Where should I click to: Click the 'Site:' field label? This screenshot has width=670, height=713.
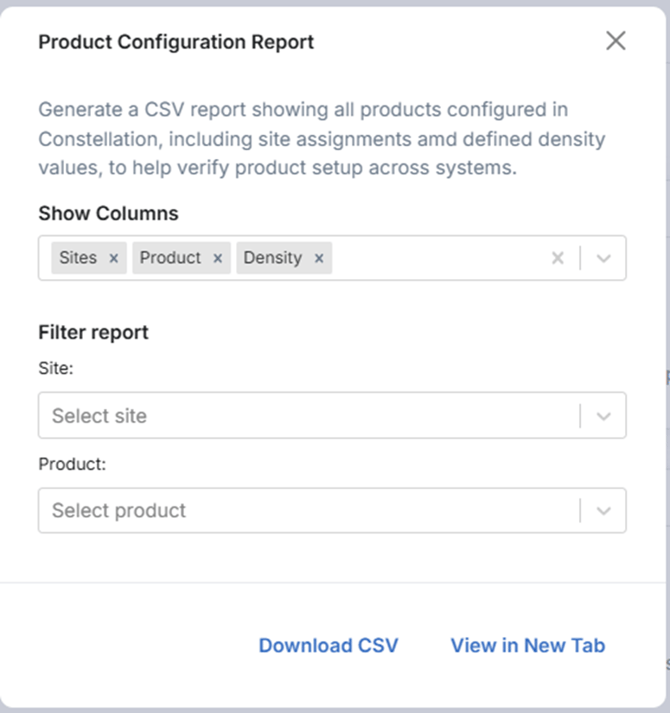[x=56, y=369]
